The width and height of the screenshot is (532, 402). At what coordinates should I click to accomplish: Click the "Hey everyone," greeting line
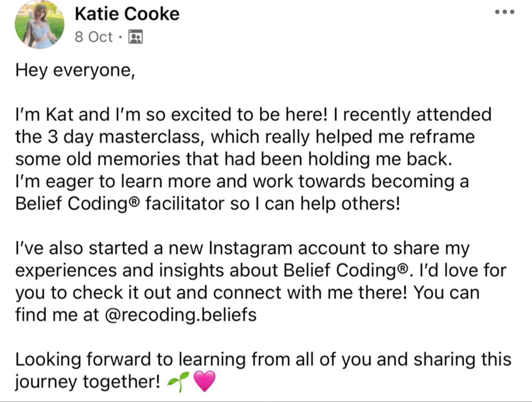pos(75,71)
